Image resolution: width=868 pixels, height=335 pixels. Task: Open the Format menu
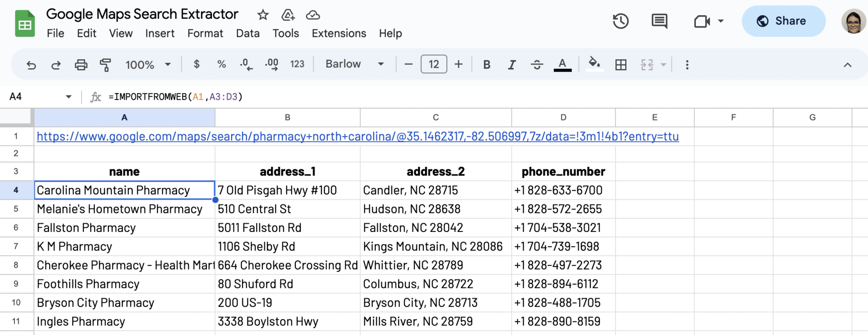[205, 33]
